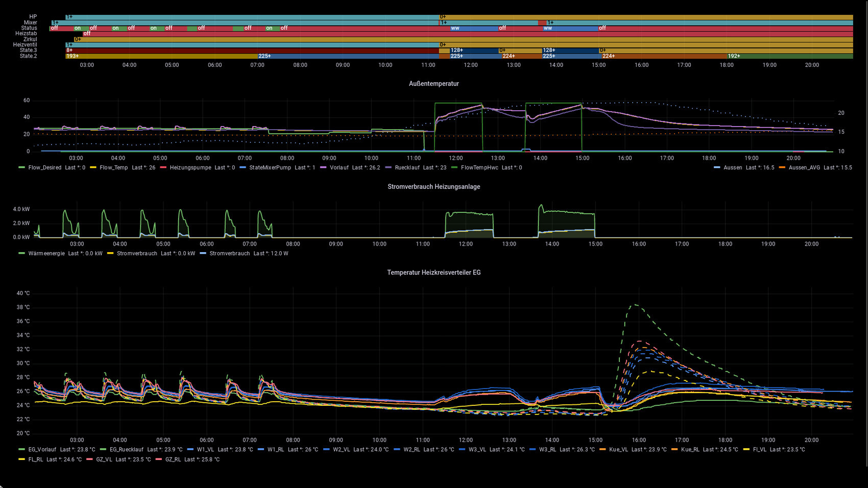Toggle the Flow_Desired series in the legend
The image size is (868, 488).
click(44, 167)
